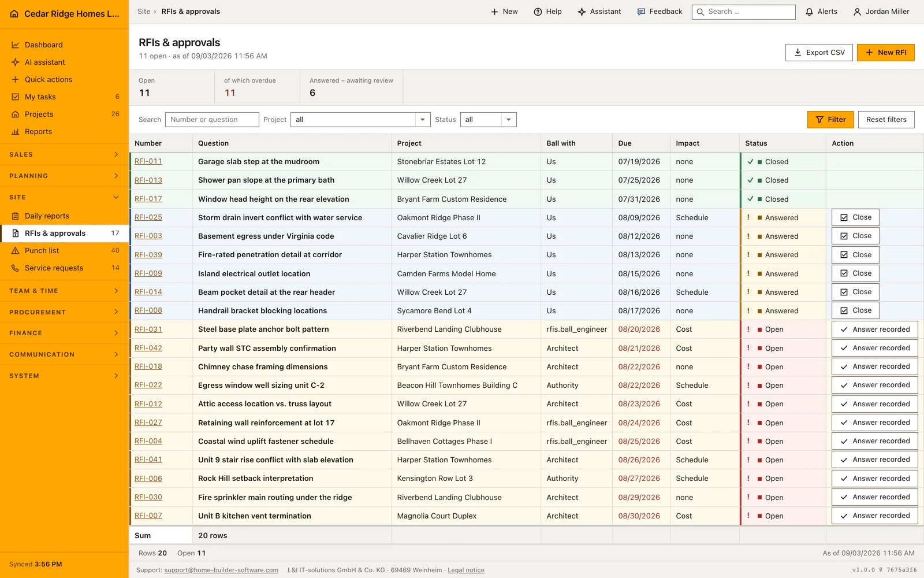Click the top bar Assistant sparkle icon
The width and height of the screenshot is (924, 578).
(582, 12)
